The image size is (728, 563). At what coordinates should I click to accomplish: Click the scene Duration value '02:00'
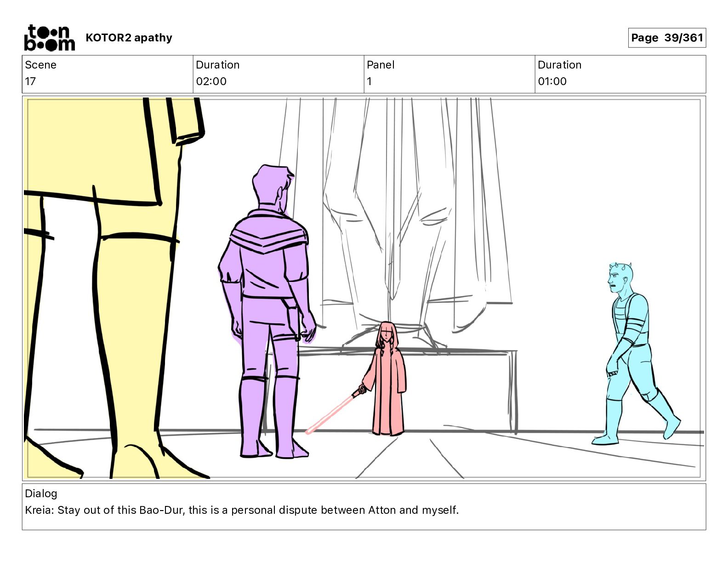(x=211, y=81)
